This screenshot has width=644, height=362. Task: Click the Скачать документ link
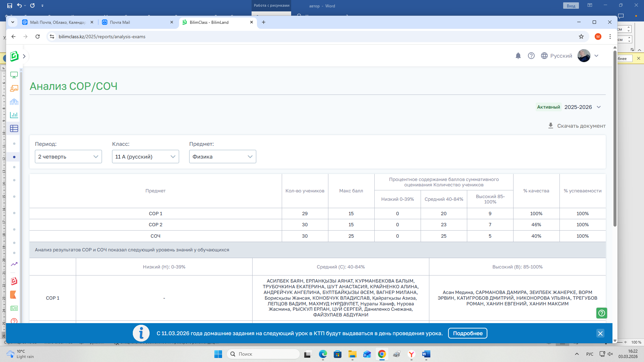581,126
